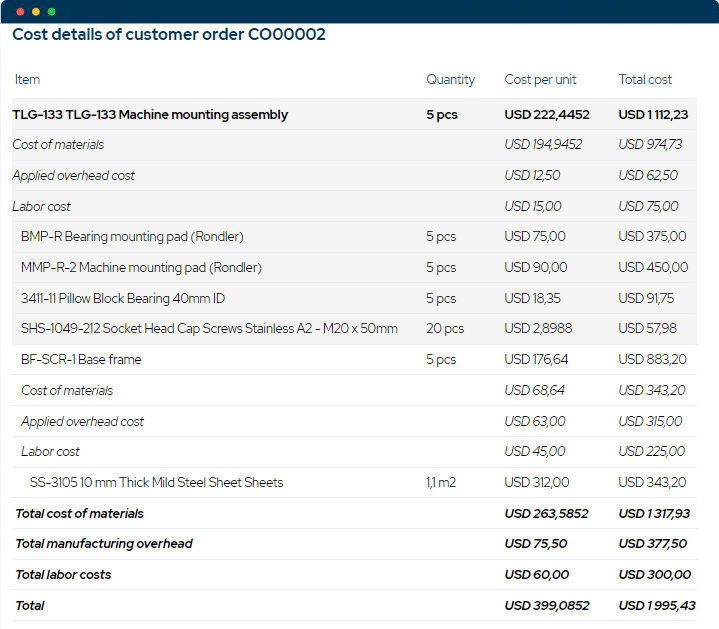The image size is (719, 629).
Task: Click the red close window dot
Action: pyautogui.click(x=20, y=12)
